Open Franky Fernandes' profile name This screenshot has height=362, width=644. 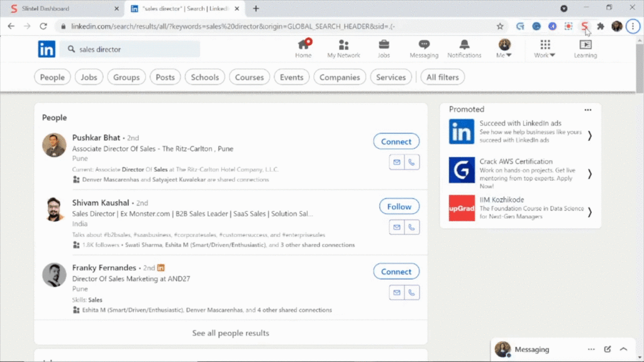point(104,268)
